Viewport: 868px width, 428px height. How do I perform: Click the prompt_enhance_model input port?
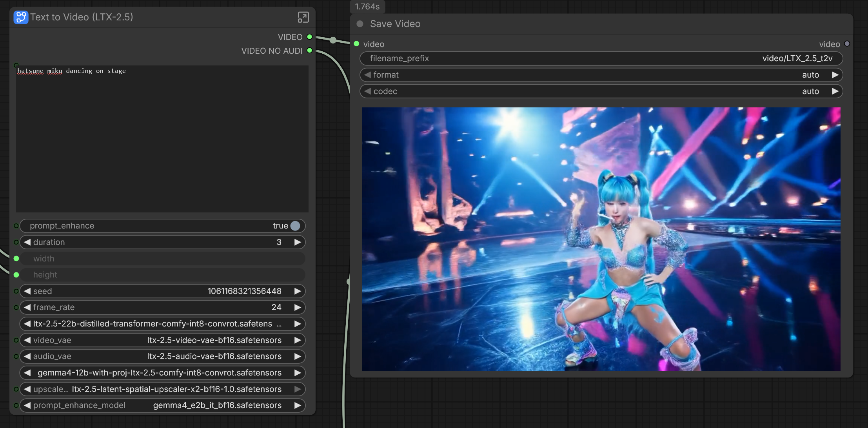pyautogui.click(x=16, y=405)
